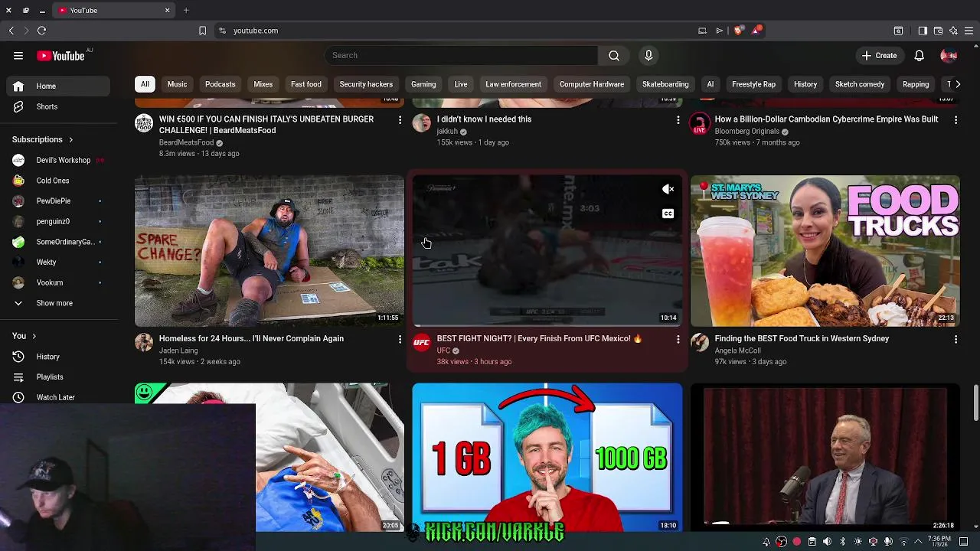
Task: Open Brave browser main menu
Action: pyautogui.click(x=969, y=31)
